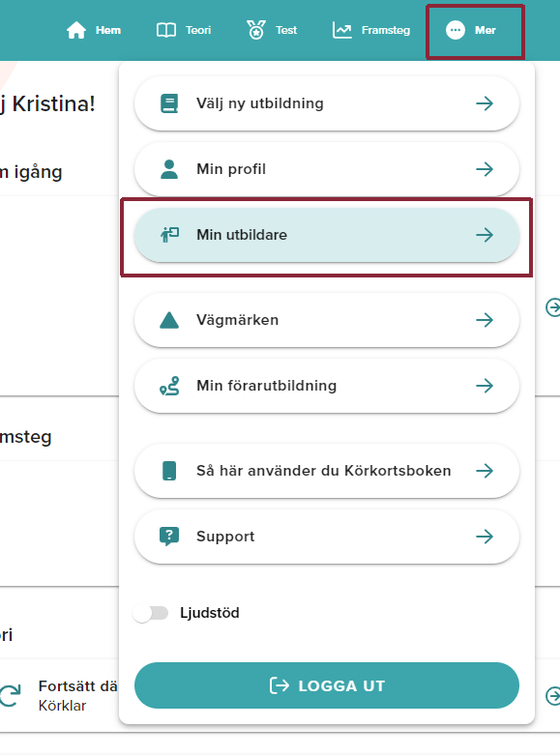Click the arrow next to Välj ny utbildning
560x756 pixels.
(485, 103)
